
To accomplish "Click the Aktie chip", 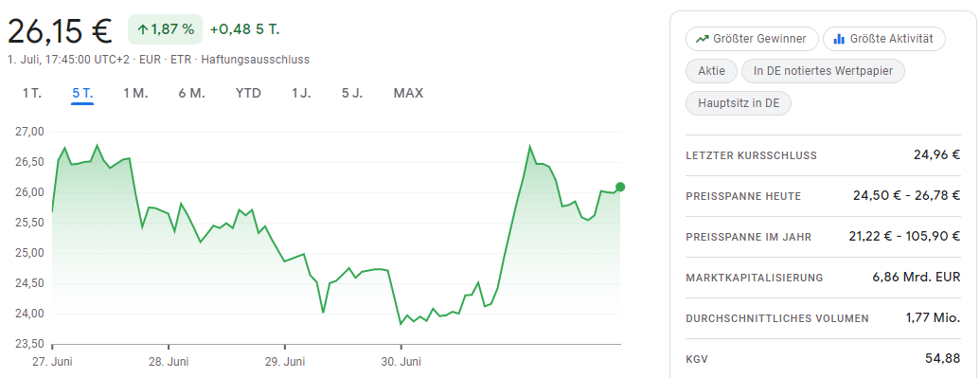I will [x=711, y=71].
